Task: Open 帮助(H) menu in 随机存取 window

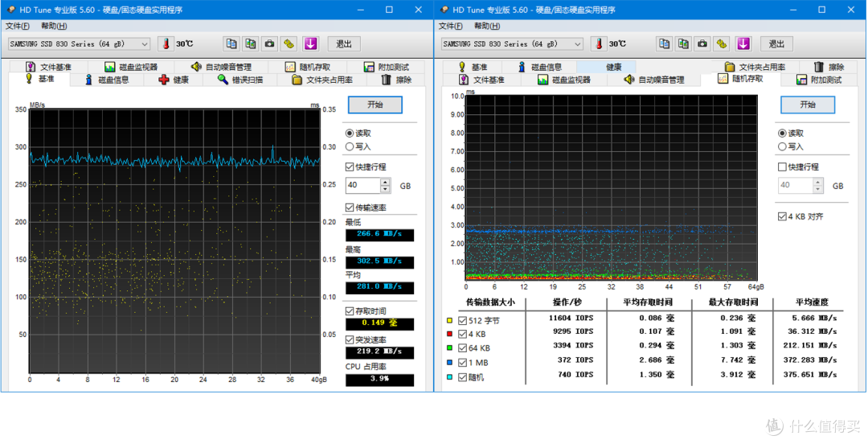Action: 487,26
